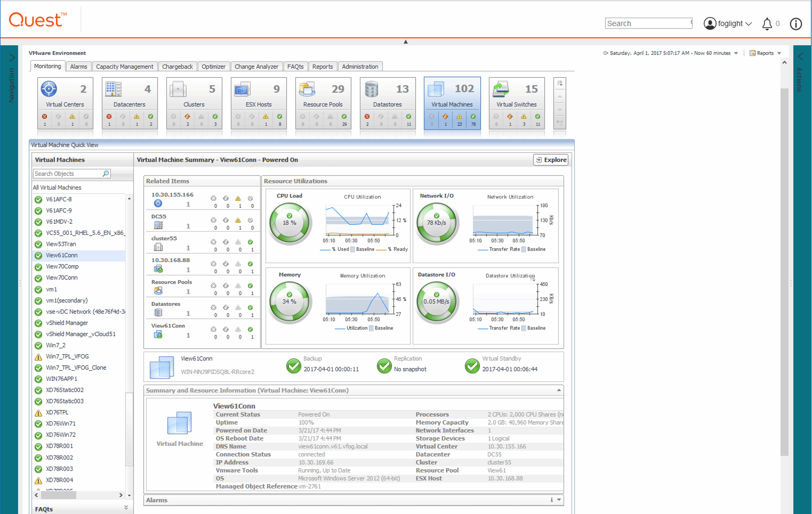Screen dimensions: 812x514
Task: Open the Optimizer tab
Action: [213, 66]
